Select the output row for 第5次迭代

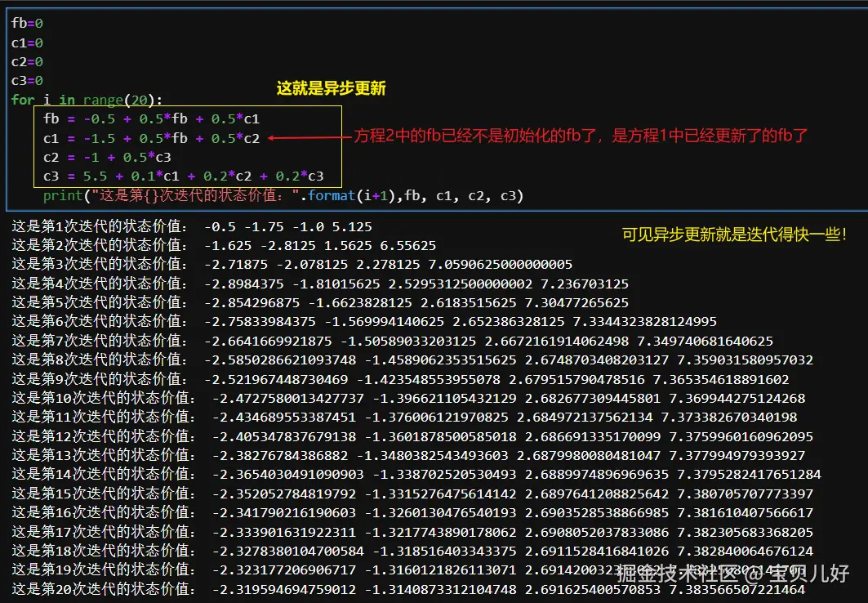pos(320,302)
